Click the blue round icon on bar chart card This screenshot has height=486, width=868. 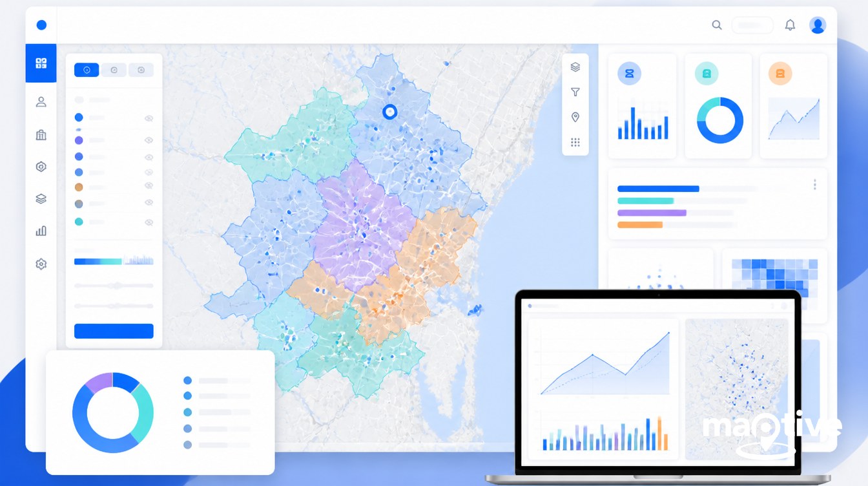pos(629,74)
